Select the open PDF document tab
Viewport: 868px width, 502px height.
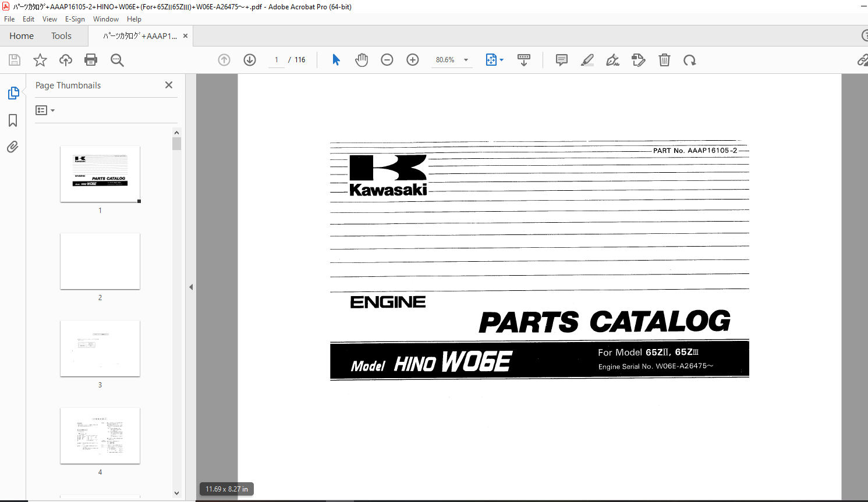[140, 36]
